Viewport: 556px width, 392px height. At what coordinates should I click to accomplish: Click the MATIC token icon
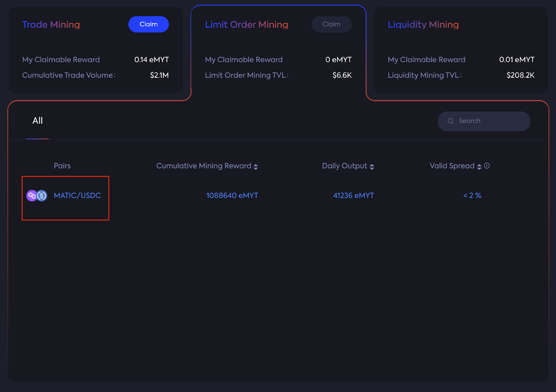point(32,196)
